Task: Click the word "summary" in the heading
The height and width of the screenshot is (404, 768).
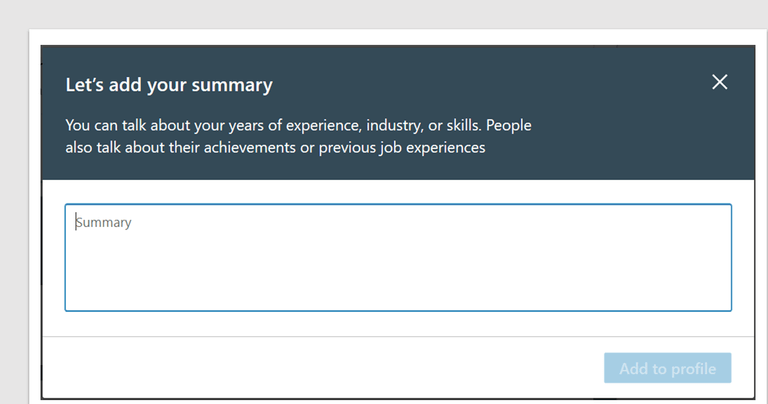Action: (x=232, y=86)
